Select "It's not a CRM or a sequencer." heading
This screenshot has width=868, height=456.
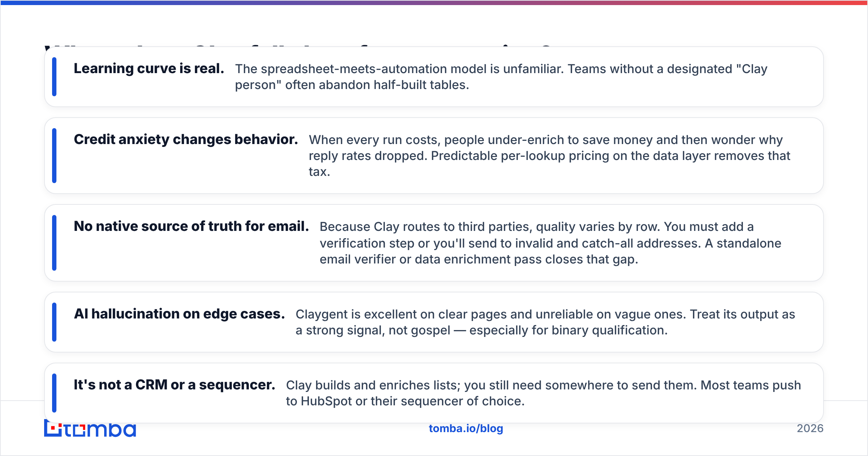pos(174,385)
